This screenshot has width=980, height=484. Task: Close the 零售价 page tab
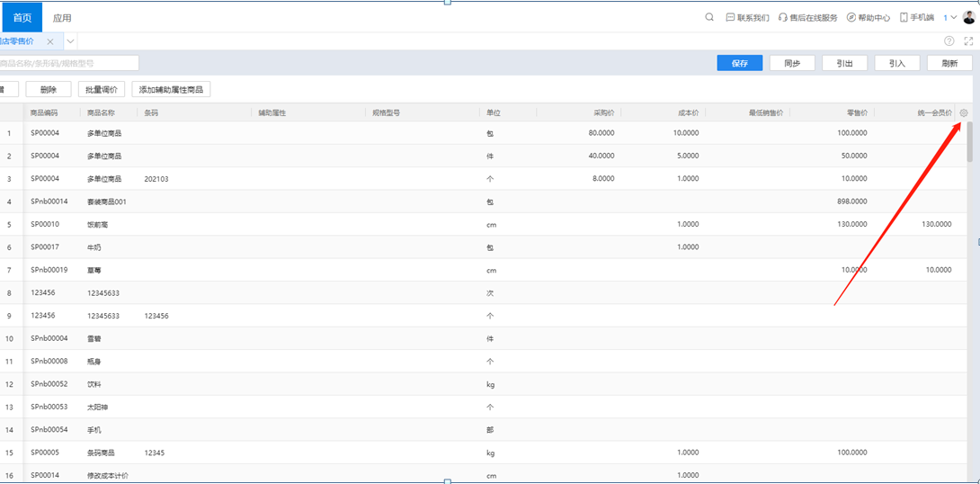[50, 41]
